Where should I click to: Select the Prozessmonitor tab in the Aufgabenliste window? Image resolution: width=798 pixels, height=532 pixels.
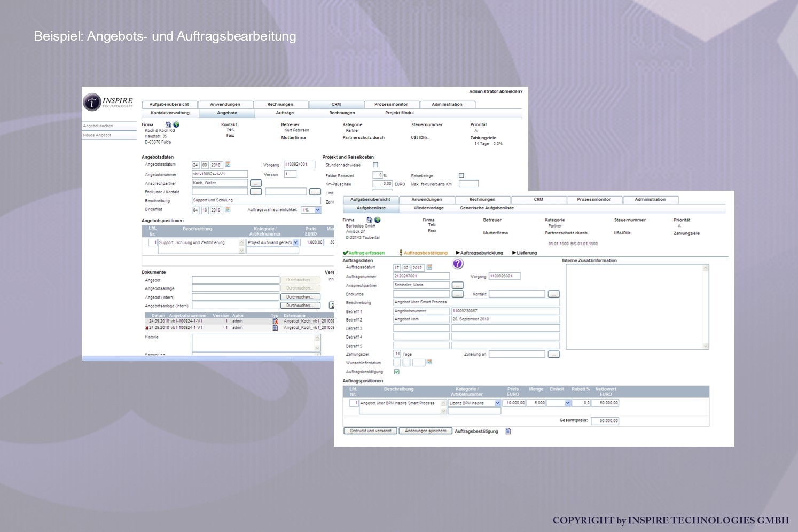(x=594, y=199)
